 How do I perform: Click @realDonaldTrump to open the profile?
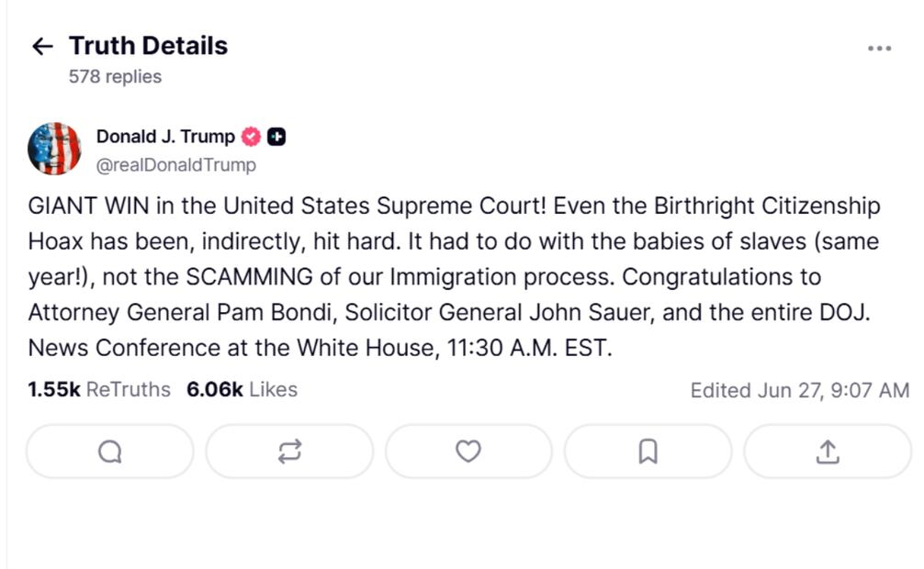click(x=175, y=165)
